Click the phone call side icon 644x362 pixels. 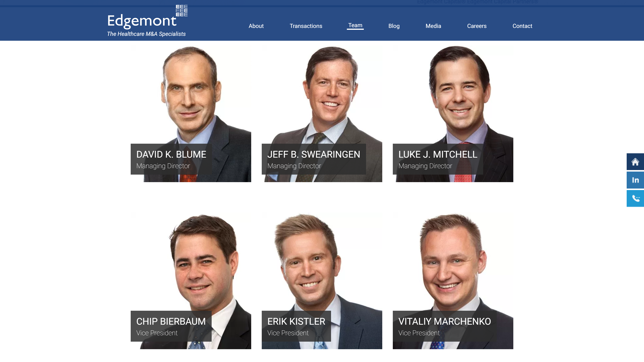point(635,199)
